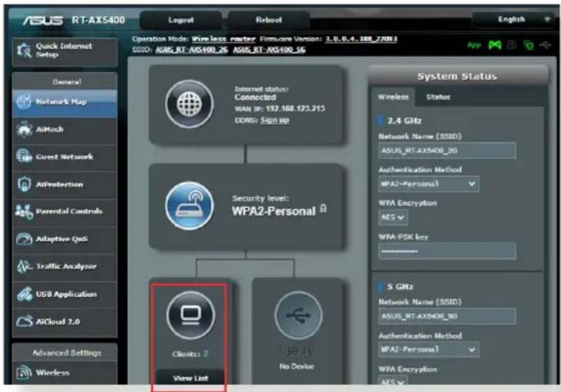Click the No Device text under USB
Viewport: 561px width, 392px height.
click(x=297, y=366)
